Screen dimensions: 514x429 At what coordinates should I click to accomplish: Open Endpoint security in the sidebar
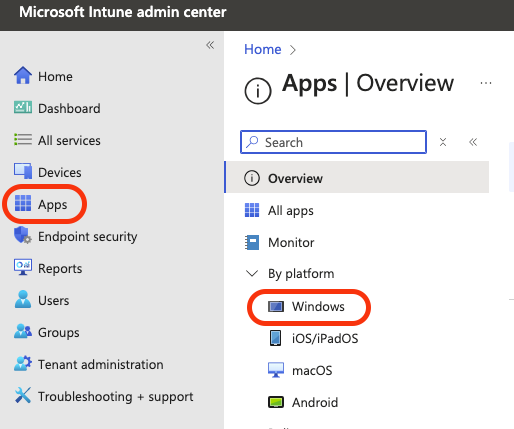(x=88, y=237)
